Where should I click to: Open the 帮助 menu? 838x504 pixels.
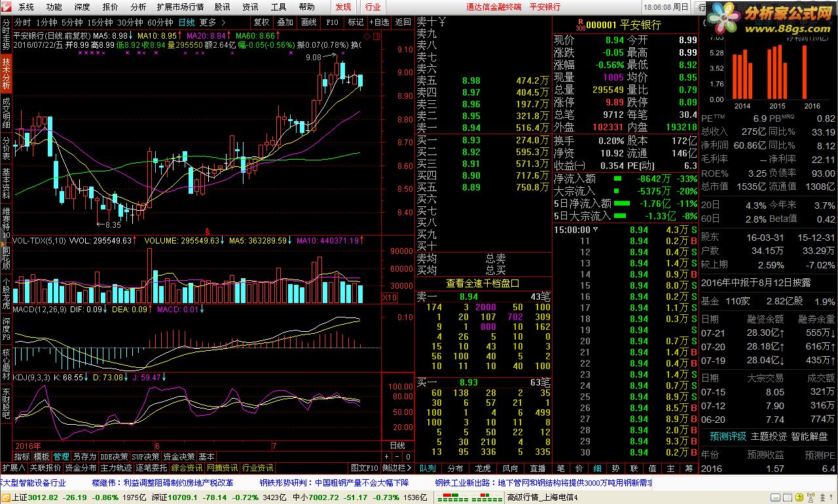pyautogui.click(x=306, y=7)
